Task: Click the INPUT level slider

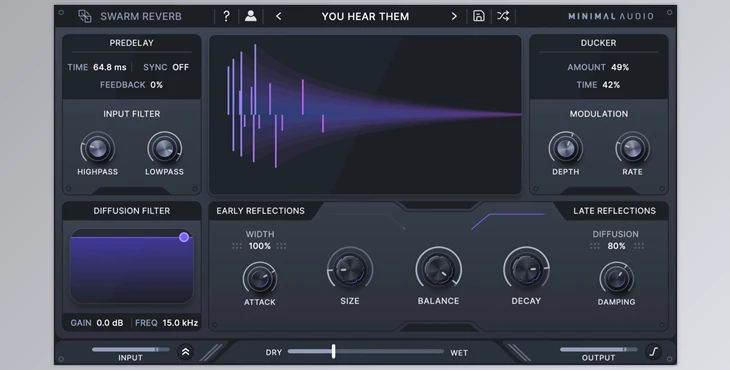Action: (x=131, y=350)
